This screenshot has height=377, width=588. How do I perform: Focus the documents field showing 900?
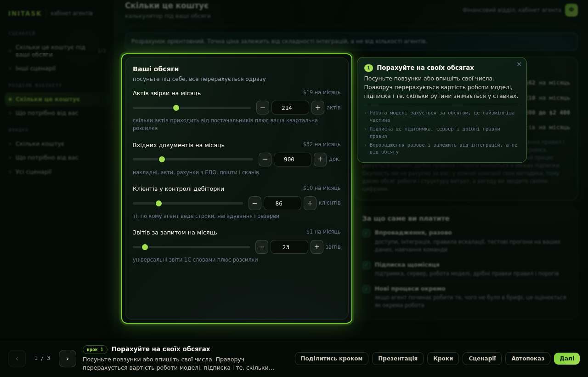293,160
